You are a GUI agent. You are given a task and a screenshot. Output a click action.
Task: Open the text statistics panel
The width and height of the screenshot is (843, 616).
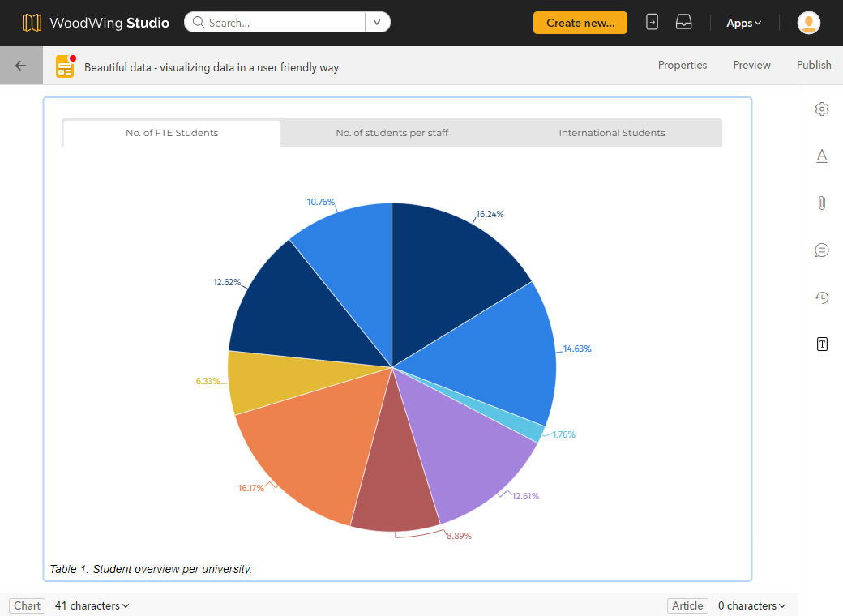pos(822,344)
